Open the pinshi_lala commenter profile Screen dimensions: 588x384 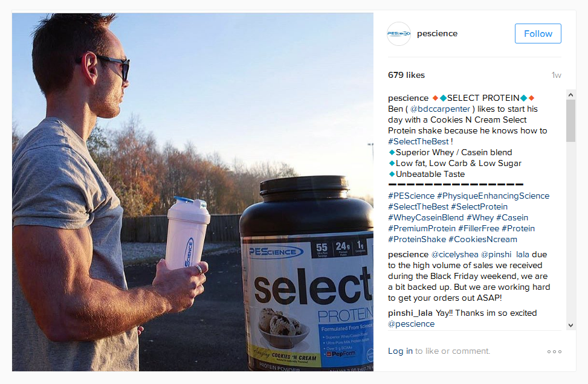coord(410,313)
